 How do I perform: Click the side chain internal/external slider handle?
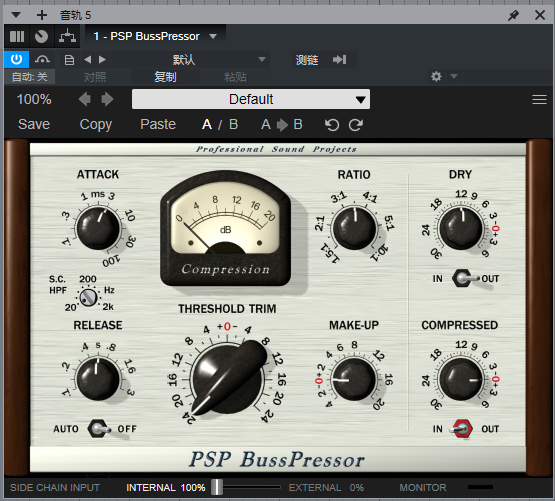(217, 487)
